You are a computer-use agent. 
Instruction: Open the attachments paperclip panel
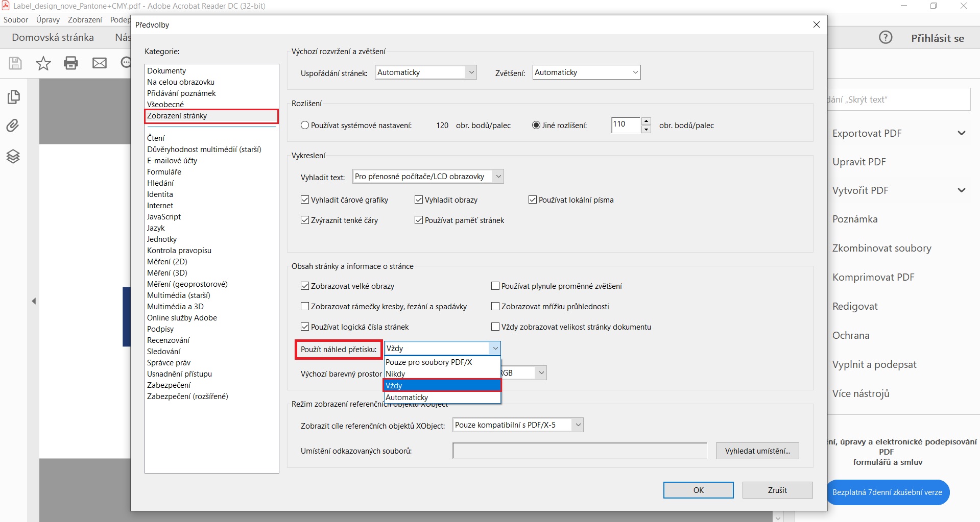13,126
